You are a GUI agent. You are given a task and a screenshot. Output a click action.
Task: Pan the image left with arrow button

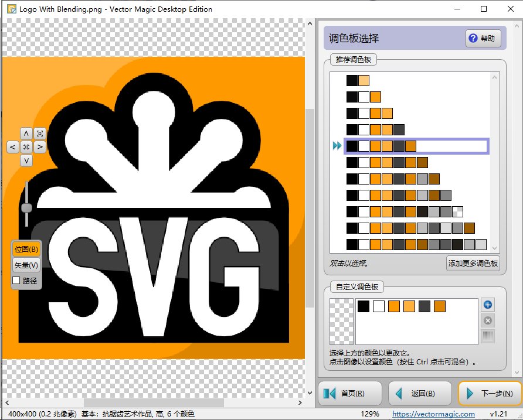pos(13,147)
